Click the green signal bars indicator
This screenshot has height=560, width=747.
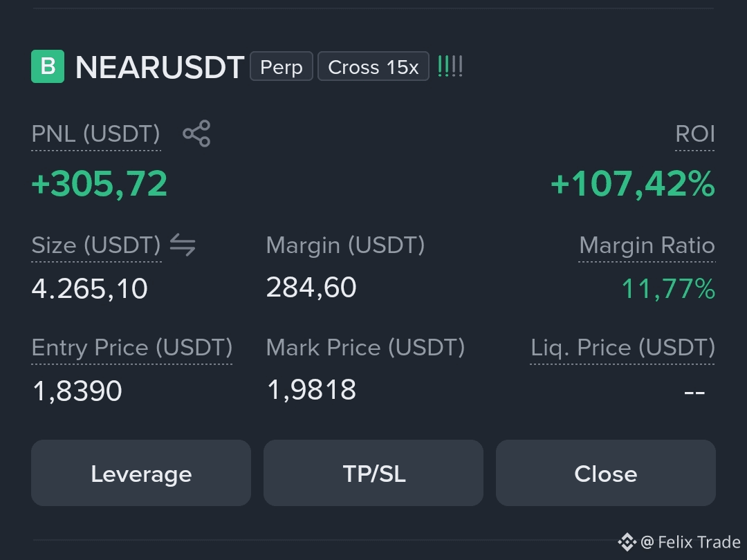pyautogui.click(x=450, y=66)
